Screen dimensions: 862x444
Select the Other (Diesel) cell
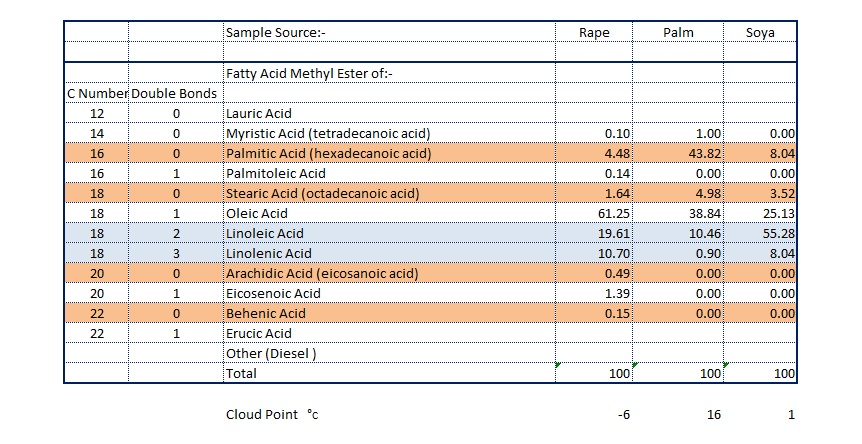[270, 353]
